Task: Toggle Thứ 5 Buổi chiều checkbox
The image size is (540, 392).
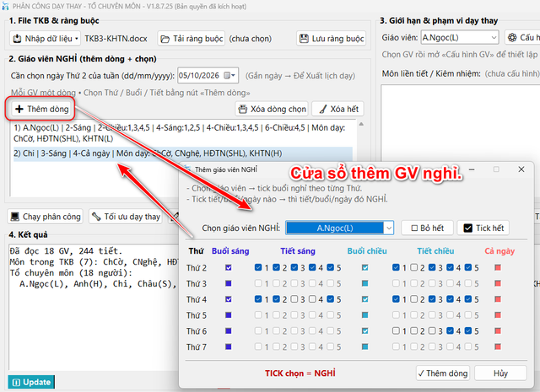Action: (x=365, y=315)
